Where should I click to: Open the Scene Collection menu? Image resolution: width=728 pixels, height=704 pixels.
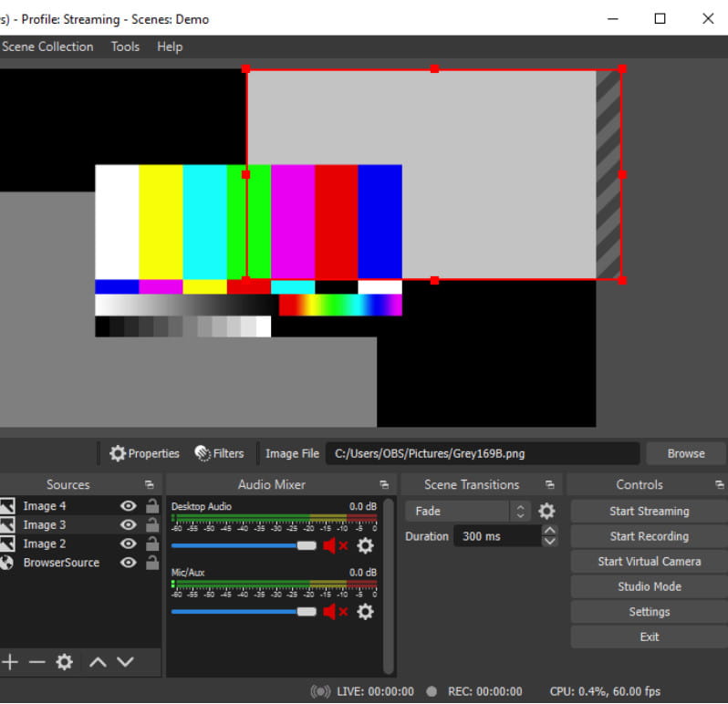pyautogui.click(x=47, y=47)
